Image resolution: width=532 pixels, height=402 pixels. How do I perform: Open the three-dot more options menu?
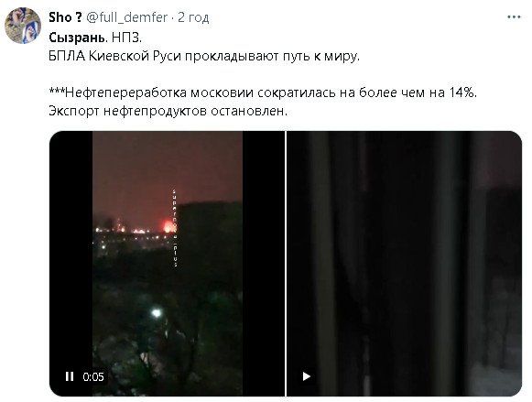514,17
